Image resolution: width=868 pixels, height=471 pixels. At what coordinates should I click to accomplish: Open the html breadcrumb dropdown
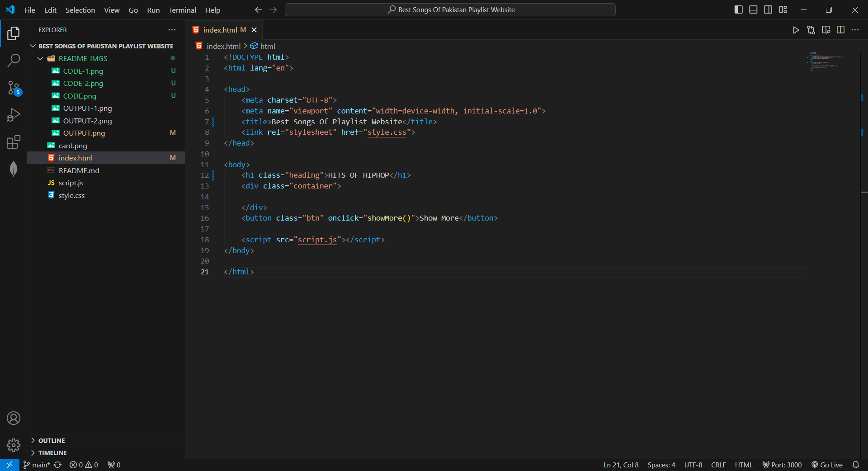point(263,46)
